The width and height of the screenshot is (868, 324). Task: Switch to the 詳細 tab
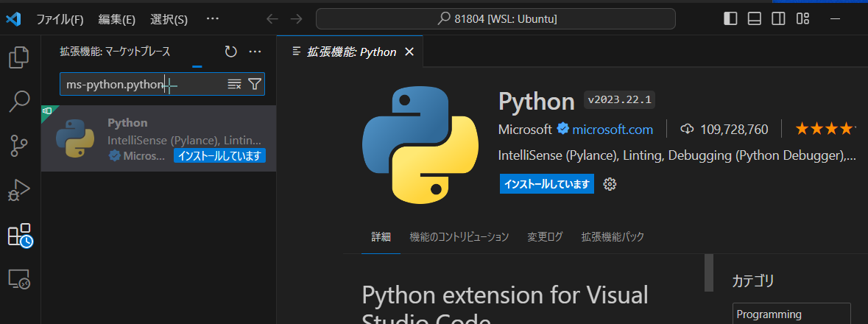tap(381, 237)
